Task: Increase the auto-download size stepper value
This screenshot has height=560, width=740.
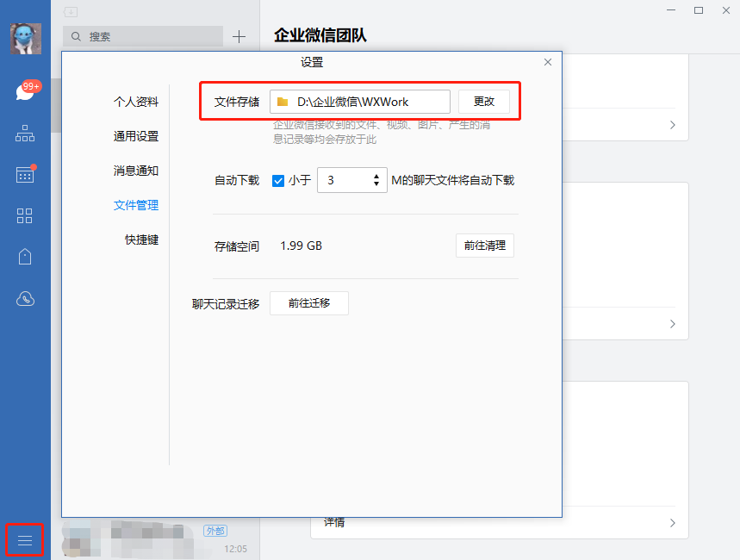Action: 376,177
